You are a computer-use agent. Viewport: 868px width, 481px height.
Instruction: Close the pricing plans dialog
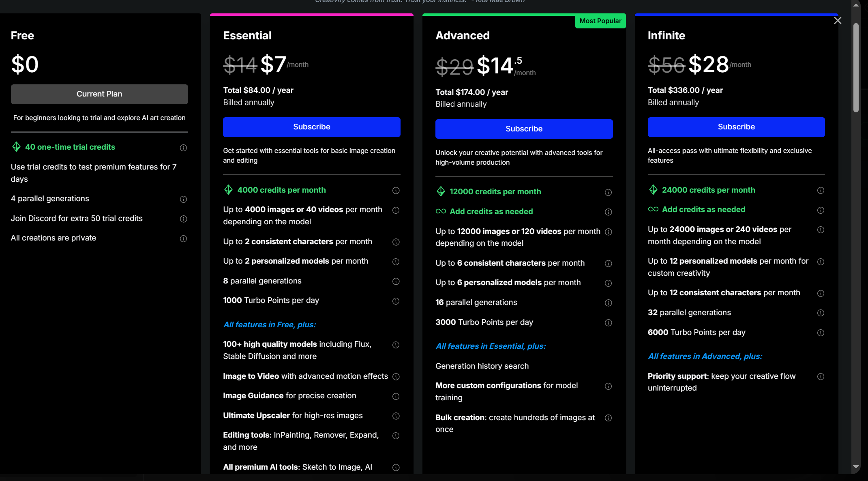[838, 21]
